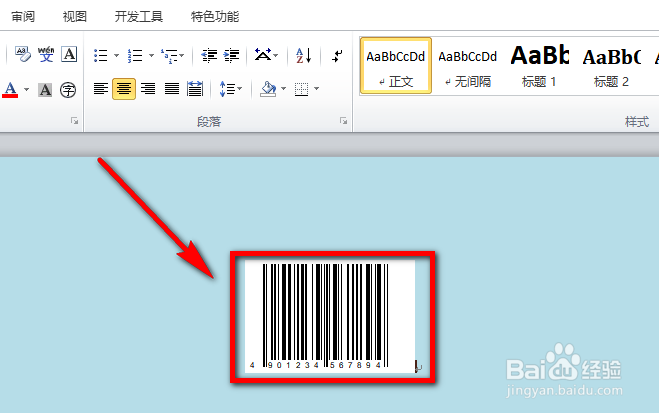Decrease paragraph indent
This screenshot has width=659, height=413.
(x=209, y=55)
